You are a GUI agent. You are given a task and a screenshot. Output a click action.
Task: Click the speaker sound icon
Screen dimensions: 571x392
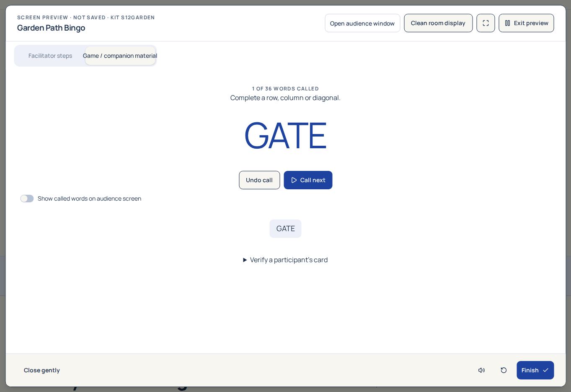pos(482,370)
